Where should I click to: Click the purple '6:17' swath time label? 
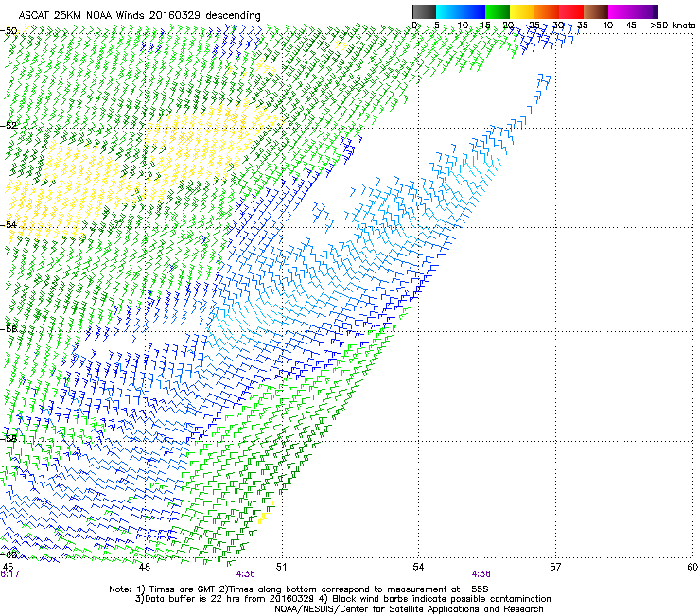[x=9, y=574]
